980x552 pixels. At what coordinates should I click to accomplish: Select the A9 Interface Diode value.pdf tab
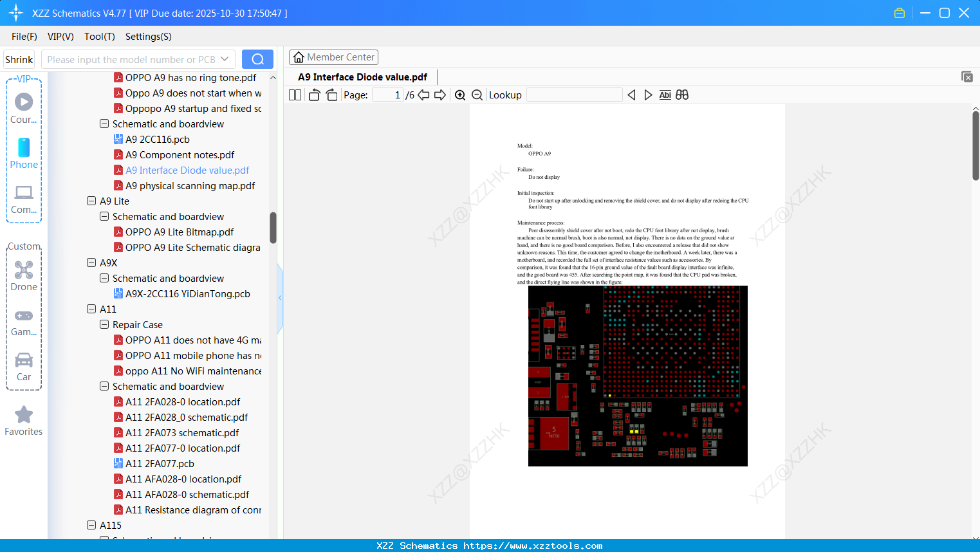(x=362, y=77)
